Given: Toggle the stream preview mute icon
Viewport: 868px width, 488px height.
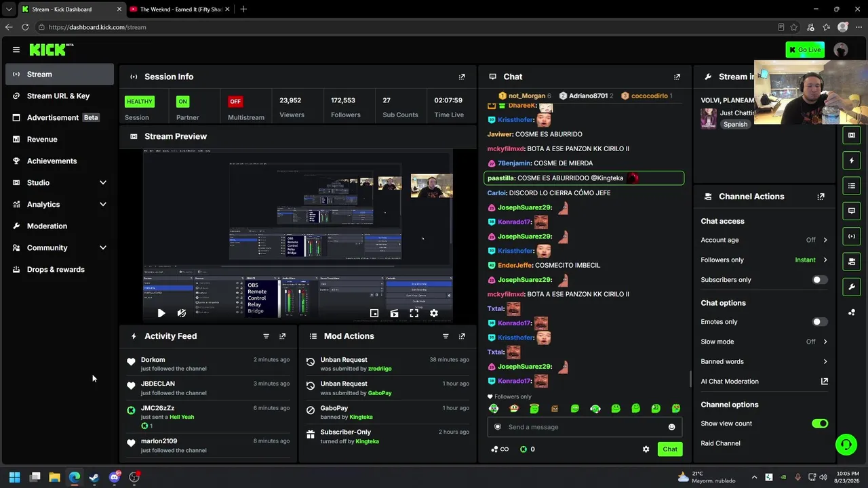Looking at the screenshot, I should pos(181,313).
